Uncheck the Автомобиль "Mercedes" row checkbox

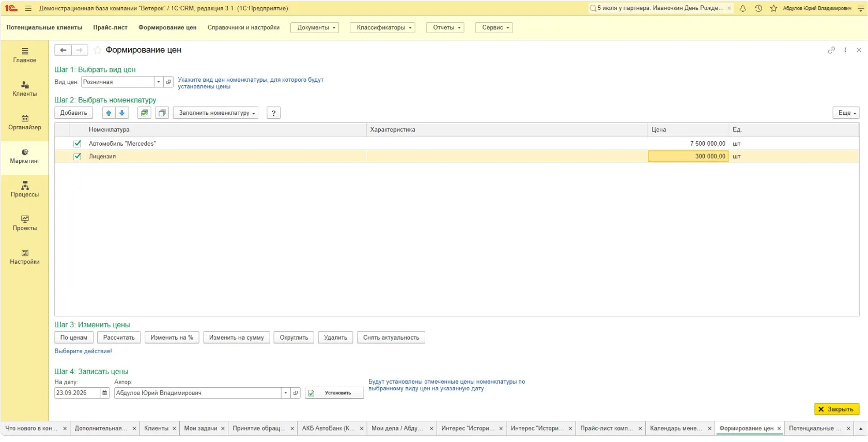(x=78, y=144)
